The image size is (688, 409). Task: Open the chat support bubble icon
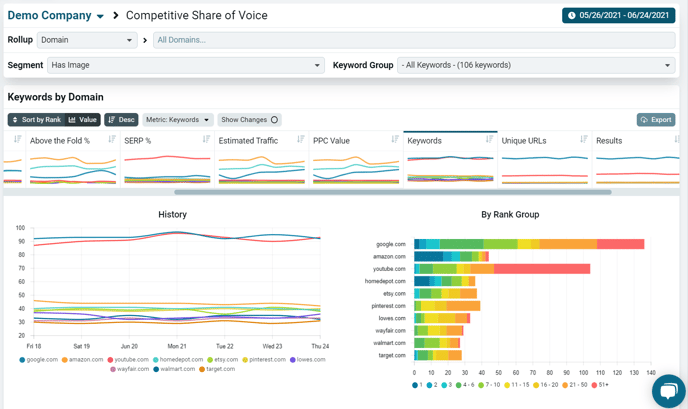pos(669,391)
